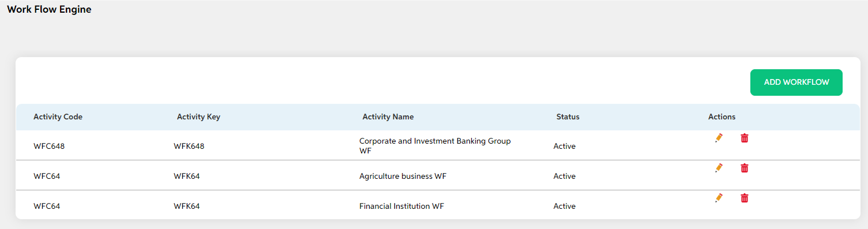Sort by the Activity Code column header

58,117
